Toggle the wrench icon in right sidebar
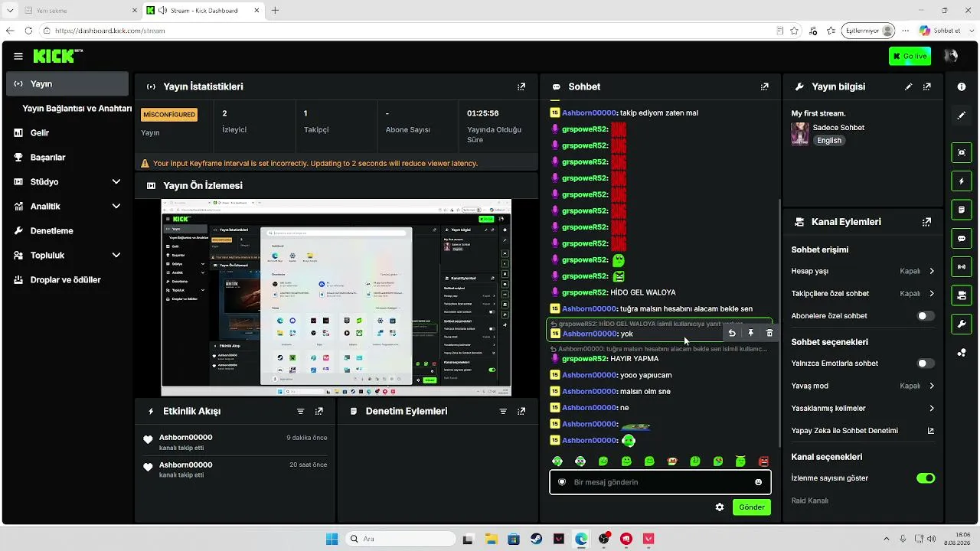The width and height of the screenshot is (980, 551). click(x=962, y=324)
